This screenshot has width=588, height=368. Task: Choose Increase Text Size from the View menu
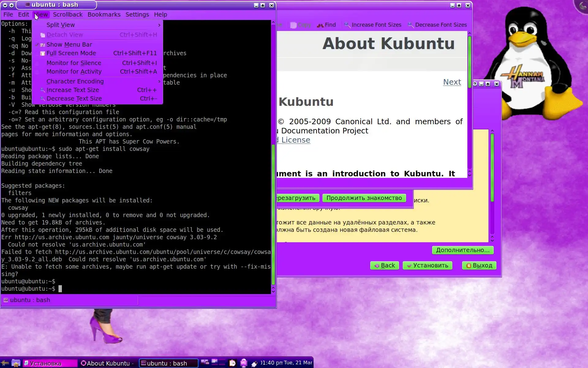pyautogui.click(x=73, y=90)
